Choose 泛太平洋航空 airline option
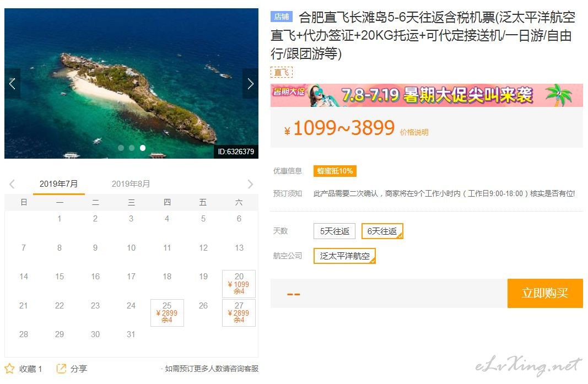Viewport: 588px width, 384px height. 344,256
